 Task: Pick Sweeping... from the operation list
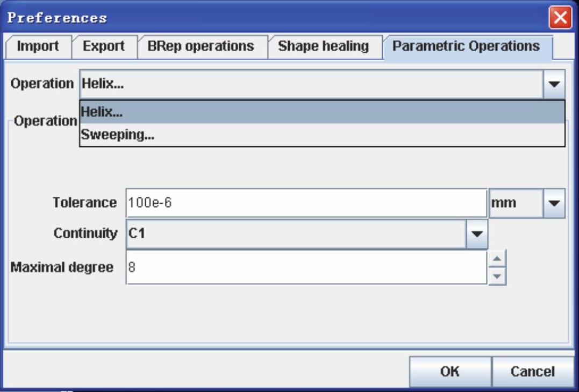pos(321,136)
